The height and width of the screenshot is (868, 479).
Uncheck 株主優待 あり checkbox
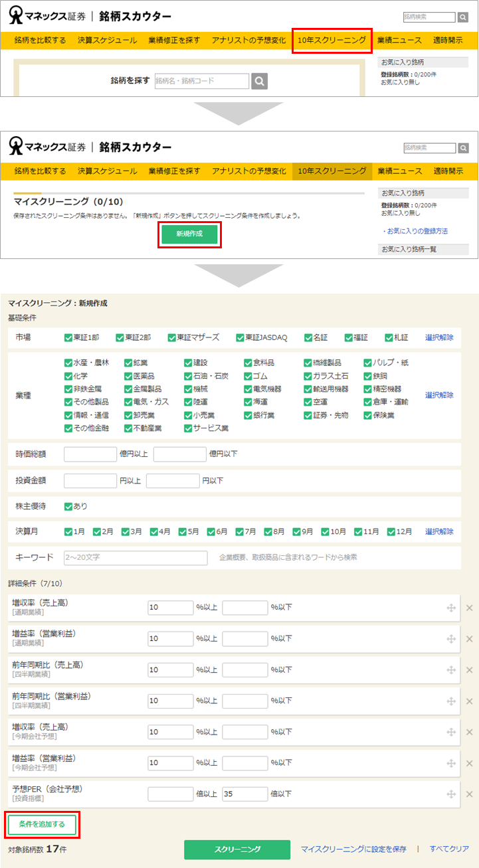tap(68, 506)
